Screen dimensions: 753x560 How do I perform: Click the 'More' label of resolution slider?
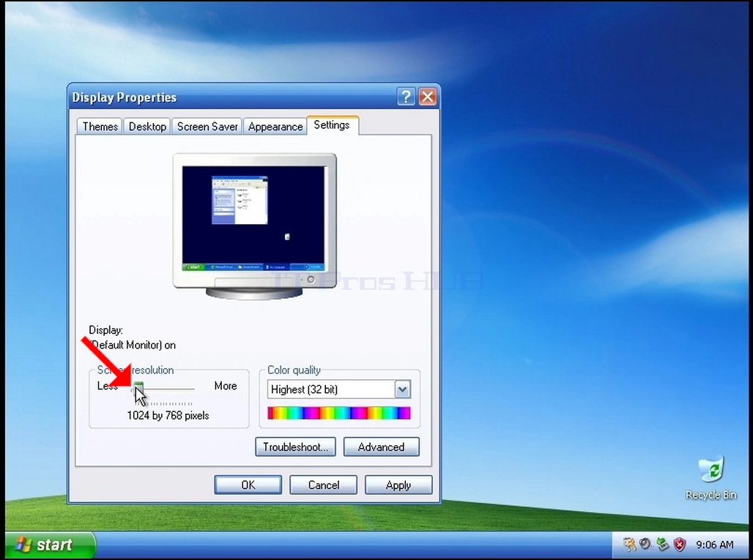pyautogui.click(x=226, y=386)
